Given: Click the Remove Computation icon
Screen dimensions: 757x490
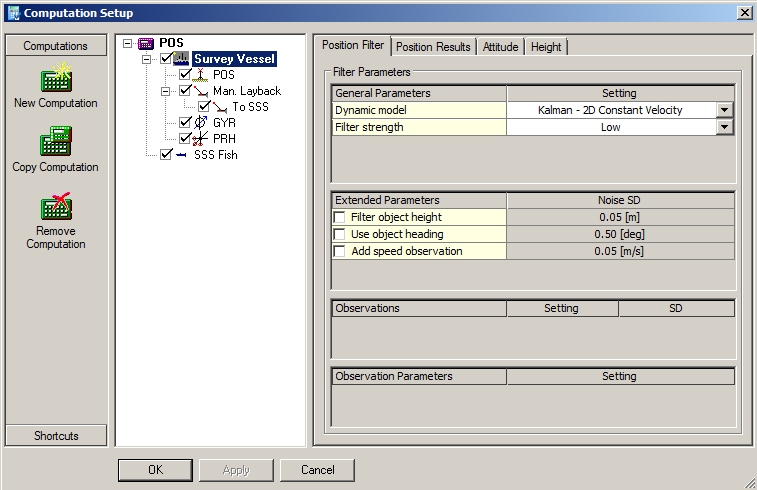Looking at the screenshot, I should click(x=56, y=206).
